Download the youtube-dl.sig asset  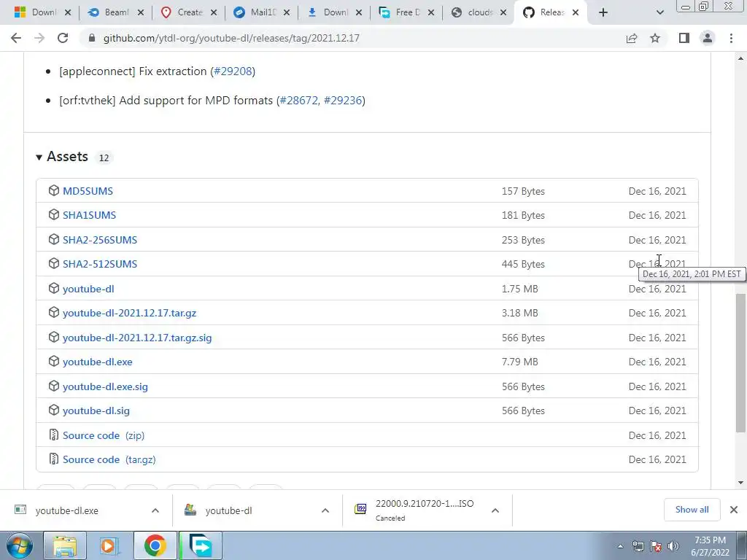click(x=96, y=411)
